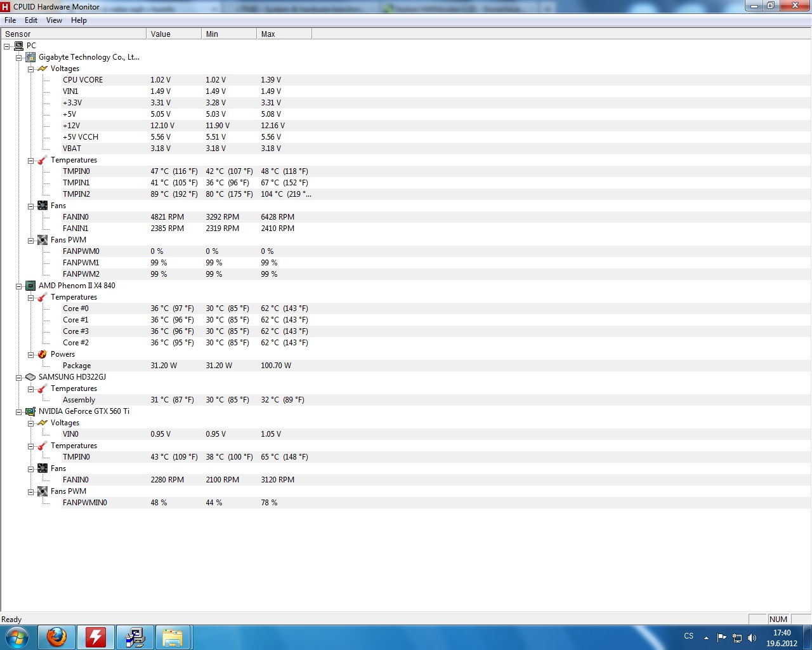The image size is (812, 650).
Task: Show hidden tray icons arrow
Action: (706, 638)
